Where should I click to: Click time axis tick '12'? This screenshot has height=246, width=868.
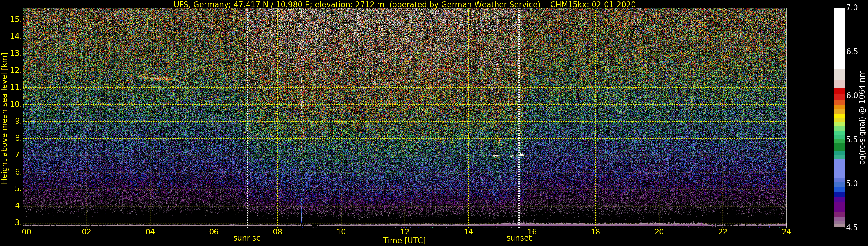pyautogui.click(x=405, y=232)
